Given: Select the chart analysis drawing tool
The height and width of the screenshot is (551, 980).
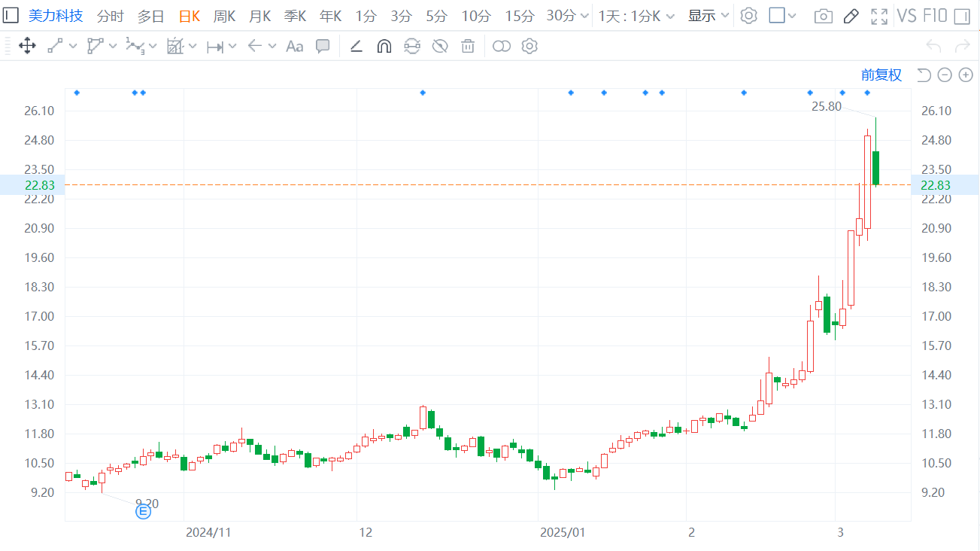Looking at the screenshot, I should [x=174, y=47].
